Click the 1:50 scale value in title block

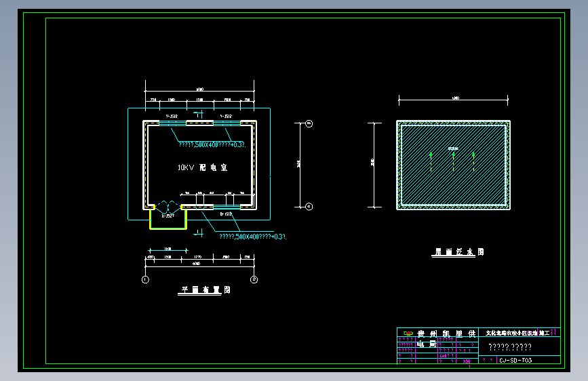(467, 361)
